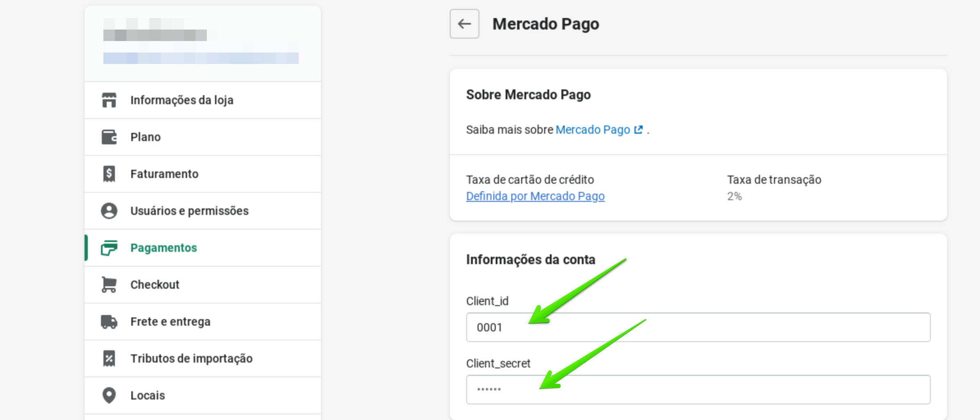Select Pagamentos in the settings menu

[x=203, y=248]
